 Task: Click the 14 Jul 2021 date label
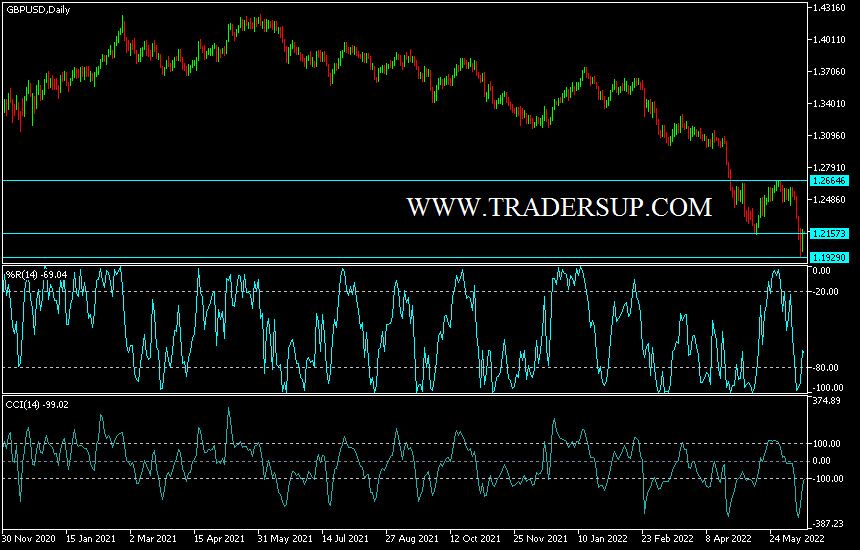346,538
